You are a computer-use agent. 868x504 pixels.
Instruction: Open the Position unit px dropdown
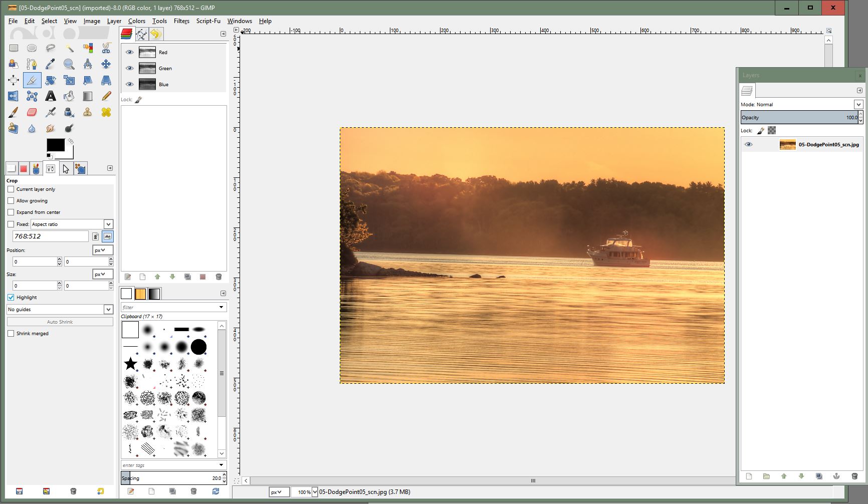[x=103, y=250]
